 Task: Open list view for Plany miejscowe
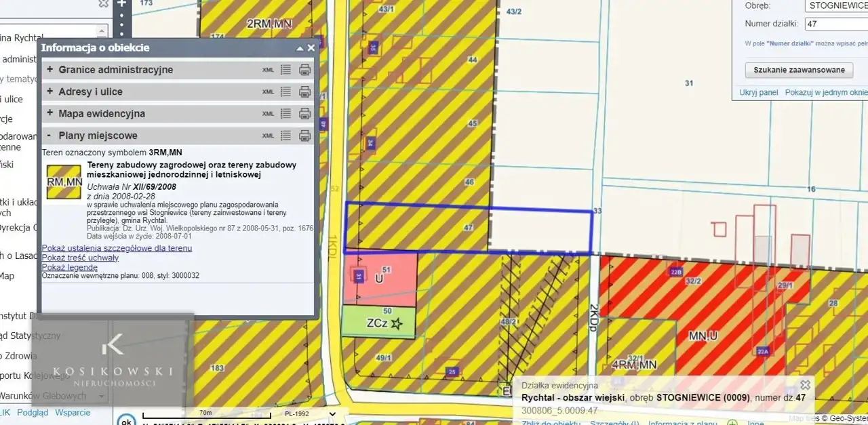285,136
